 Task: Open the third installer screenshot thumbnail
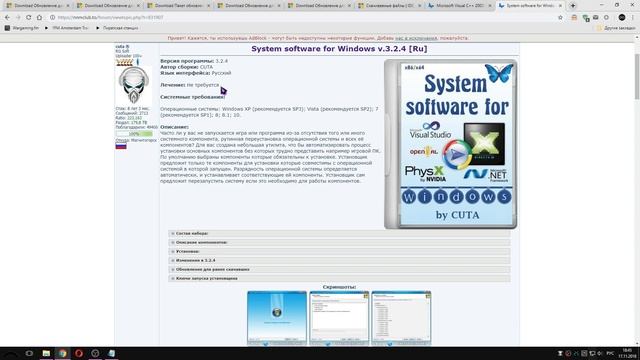(401, 318)
